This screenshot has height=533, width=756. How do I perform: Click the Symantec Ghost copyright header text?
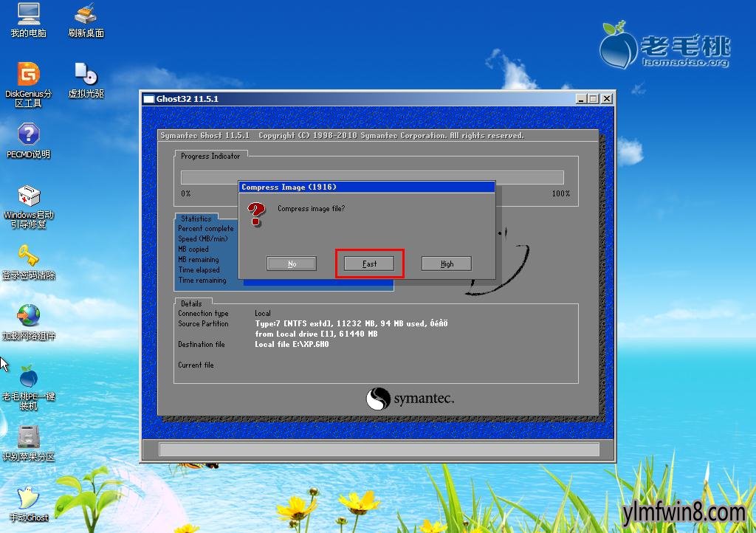pyautogui.click(x=343, y=135)
